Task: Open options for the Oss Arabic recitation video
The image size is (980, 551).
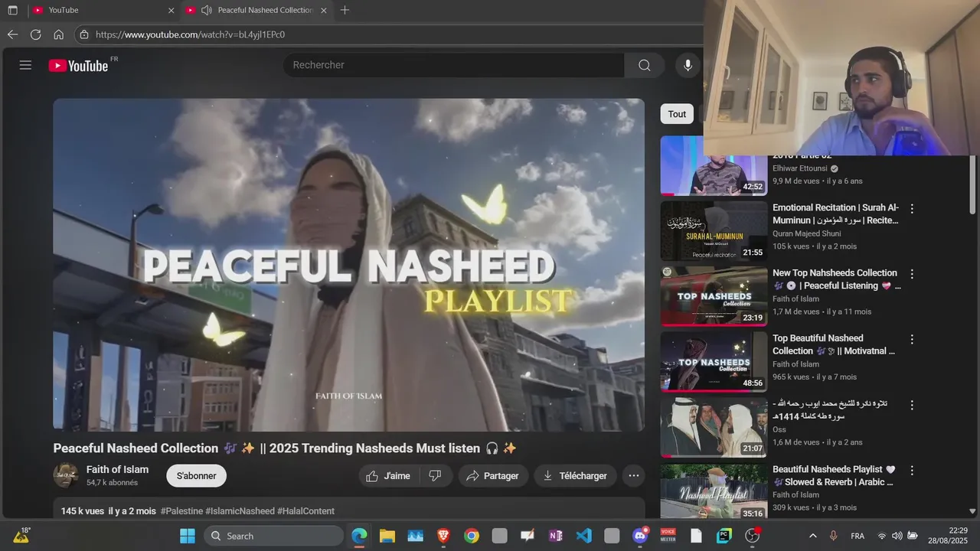Action: tap(912, 405)
